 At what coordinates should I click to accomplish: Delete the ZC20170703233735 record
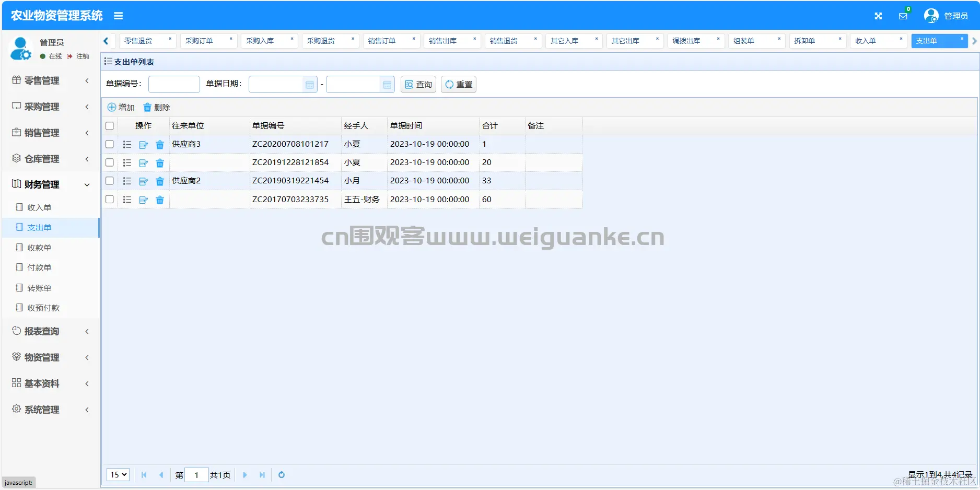click(x=160, y=200)
